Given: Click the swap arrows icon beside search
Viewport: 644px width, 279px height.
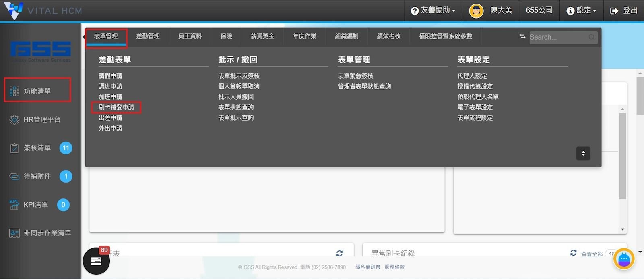Looking at the screenshot, I should pyautogui.click(x=522, y=37).
